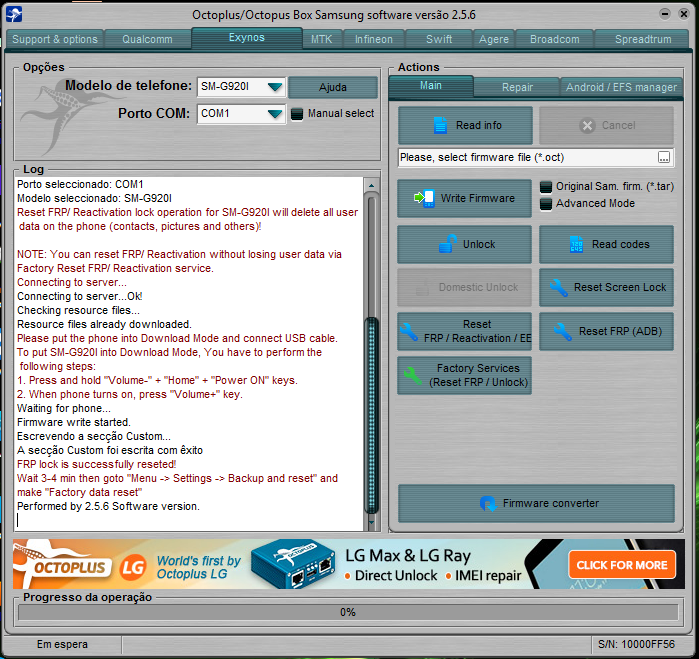Viewport: 699px width, 659px height.
Task: Select the Main actions tab
Action: pos(431,86)
